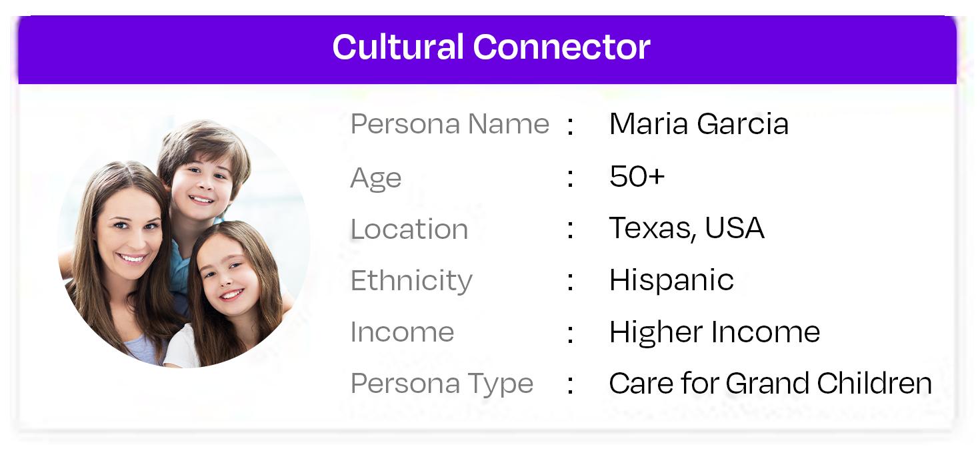Click the Ethnicity field label
This screenshot has height=459, width=980.
pyautogui.click(x=411, y=281)
